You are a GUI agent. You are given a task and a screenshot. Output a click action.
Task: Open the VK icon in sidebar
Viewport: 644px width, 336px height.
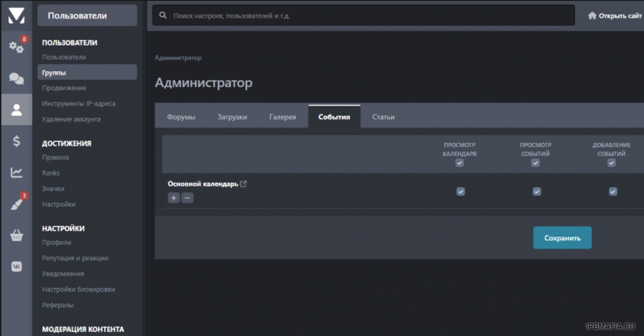16,267
